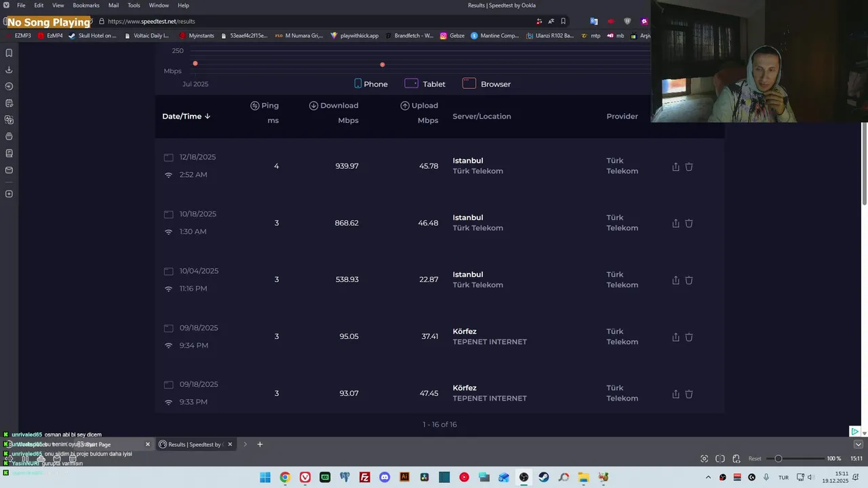Sort results by Server/Location column
Screen dimensions: 868x488
tap(481, 117)
